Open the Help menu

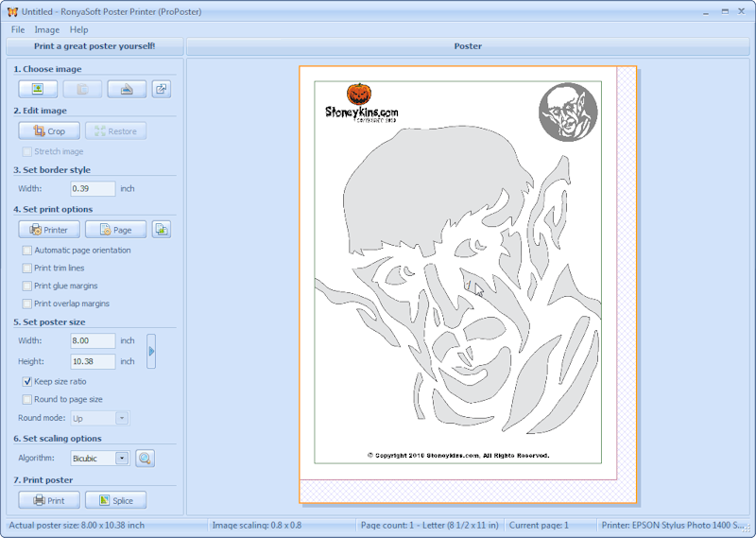(79, 30)
